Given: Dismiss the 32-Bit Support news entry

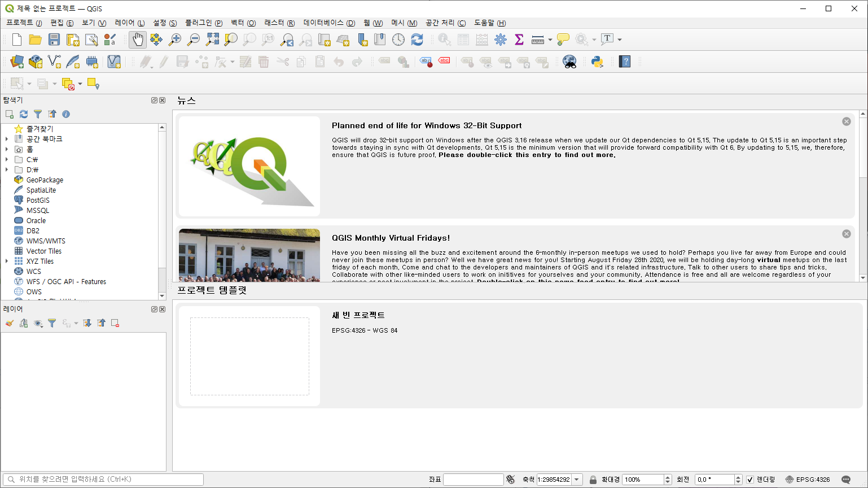Looking at the screenshot, I should [847, 121].
